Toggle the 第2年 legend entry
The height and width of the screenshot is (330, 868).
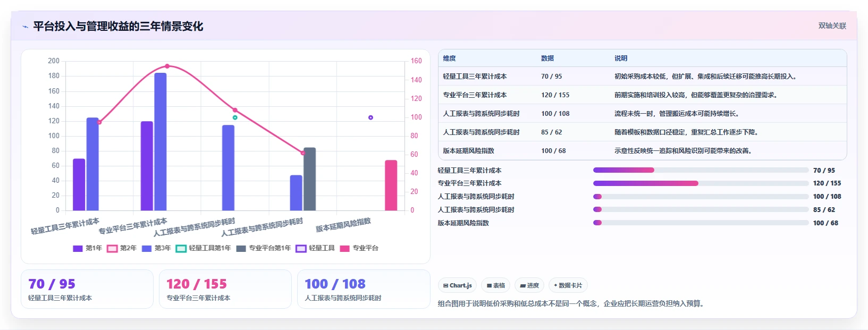[x=122, y=248]
